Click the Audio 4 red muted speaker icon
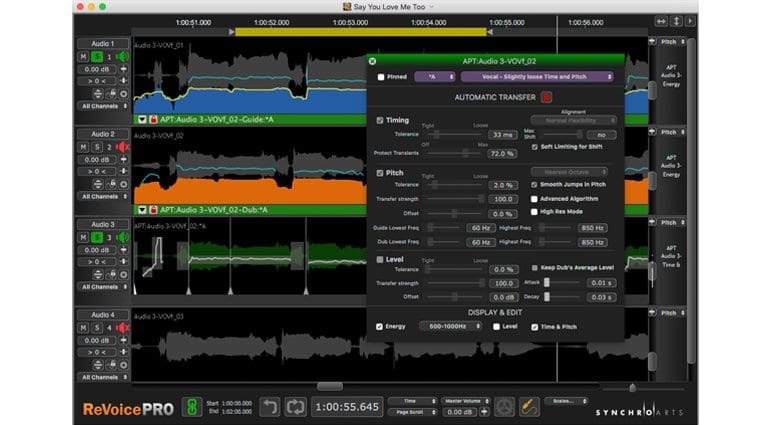This screenshot has height=425, width=770. coord(122,328)
